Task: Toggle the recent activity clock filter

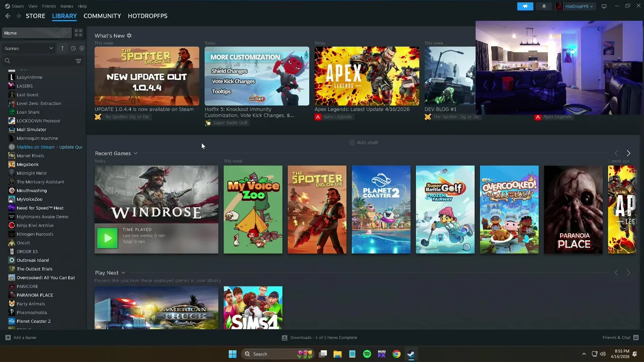Action: point(73,48)
